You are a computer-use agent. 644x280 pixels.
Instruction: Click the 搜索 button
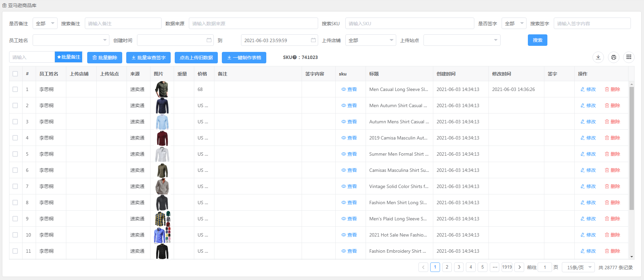[537, 40]
